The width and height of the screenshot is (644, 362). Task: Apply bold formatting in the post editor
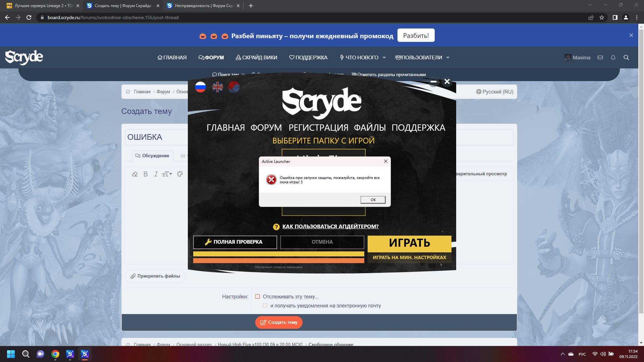click(145, 174)
